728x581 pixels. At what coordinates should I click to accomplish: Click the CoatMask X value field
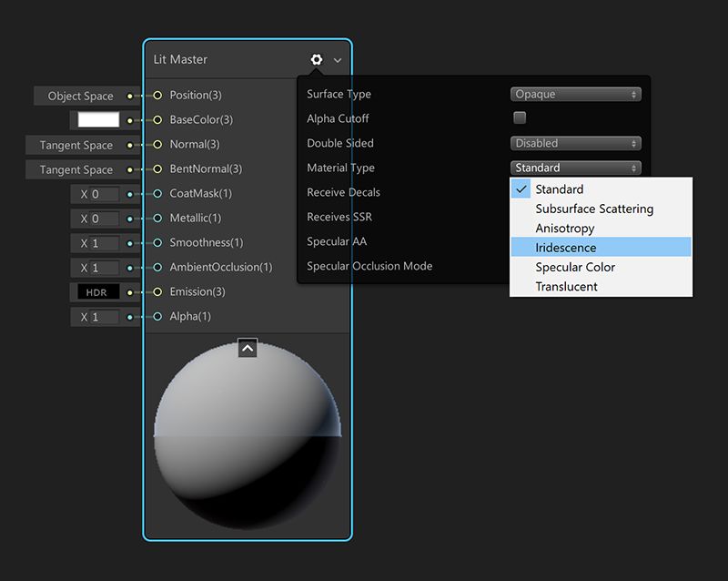[x=104, y=194]
